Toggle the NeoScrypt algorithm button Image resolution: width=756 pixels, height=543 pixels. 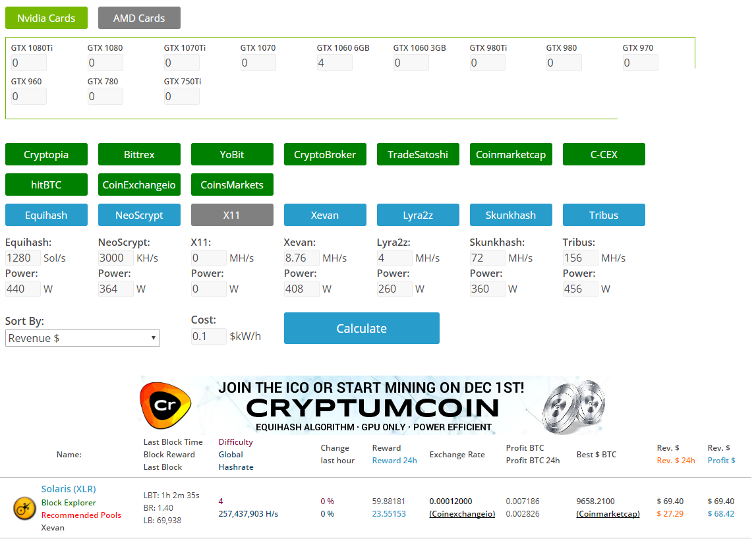coord(139,215)
